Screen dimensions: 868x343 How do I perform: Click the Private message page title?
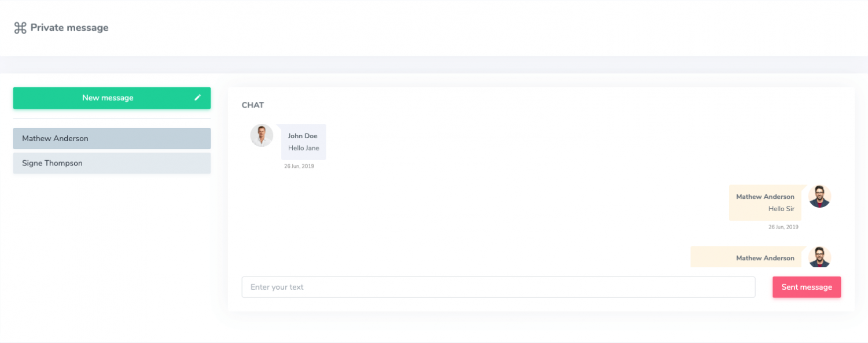point(69,28)
